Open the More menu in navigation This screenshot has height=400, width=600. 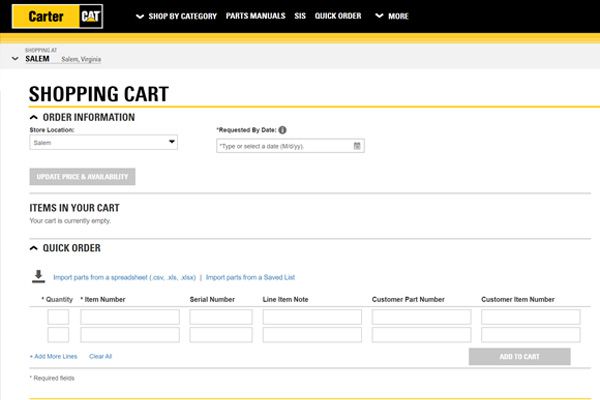click(x=391, y=17)
